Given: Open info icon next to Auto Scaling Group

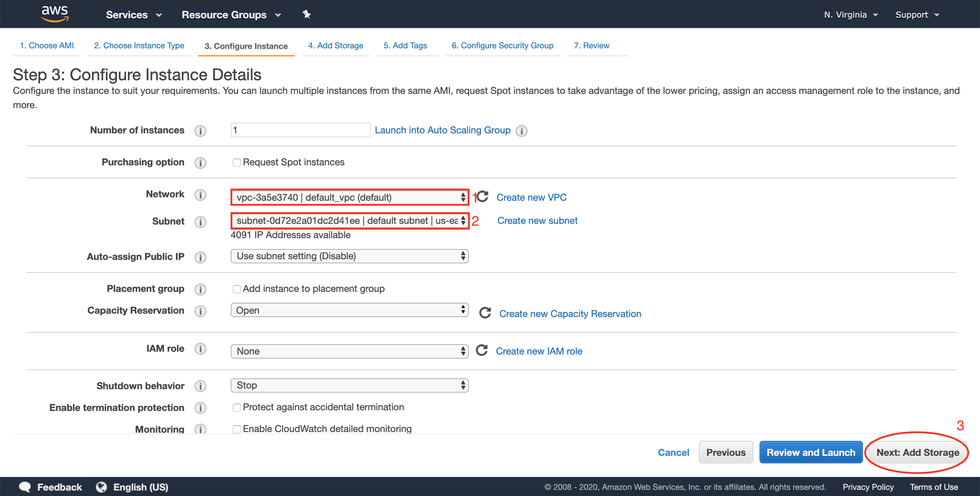Looking at the screenshot, I should (522, 131).
